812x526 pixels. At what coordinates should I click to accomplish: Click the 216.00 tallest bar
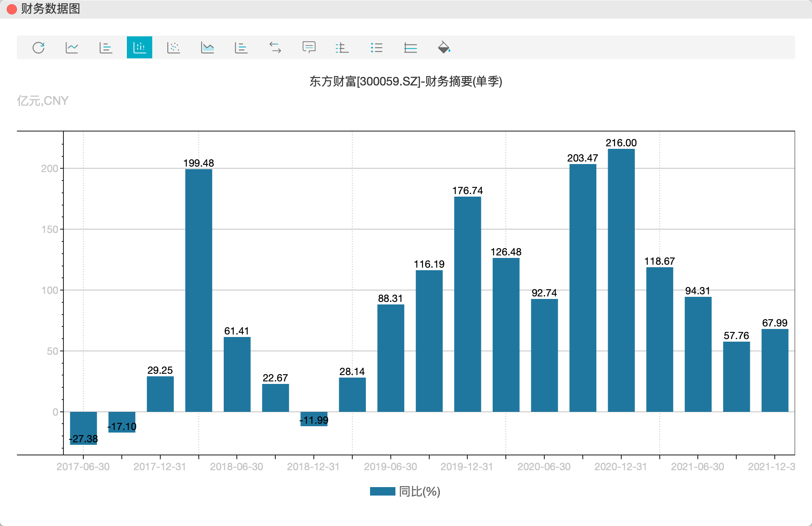(x=621, y=279)
